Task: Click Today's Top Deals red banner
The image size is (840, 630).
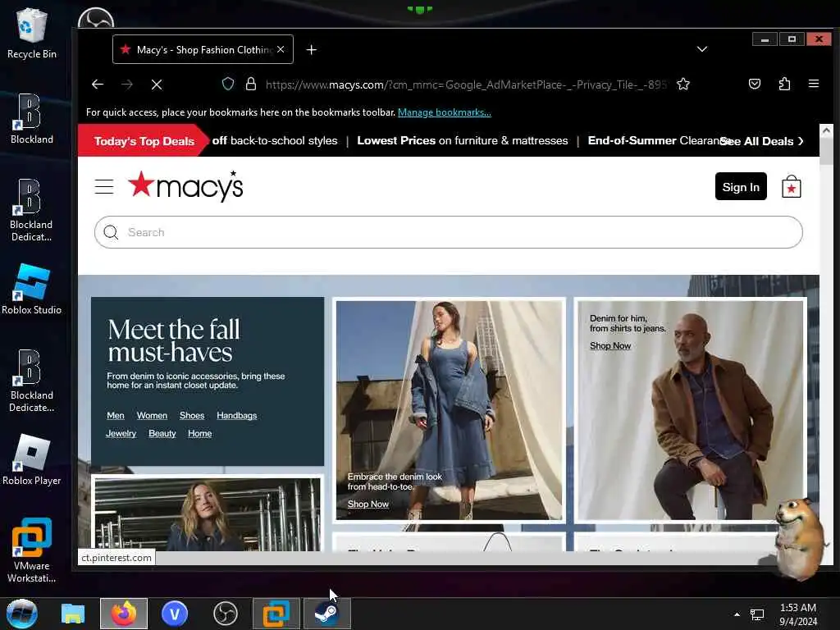Action: 144,141
